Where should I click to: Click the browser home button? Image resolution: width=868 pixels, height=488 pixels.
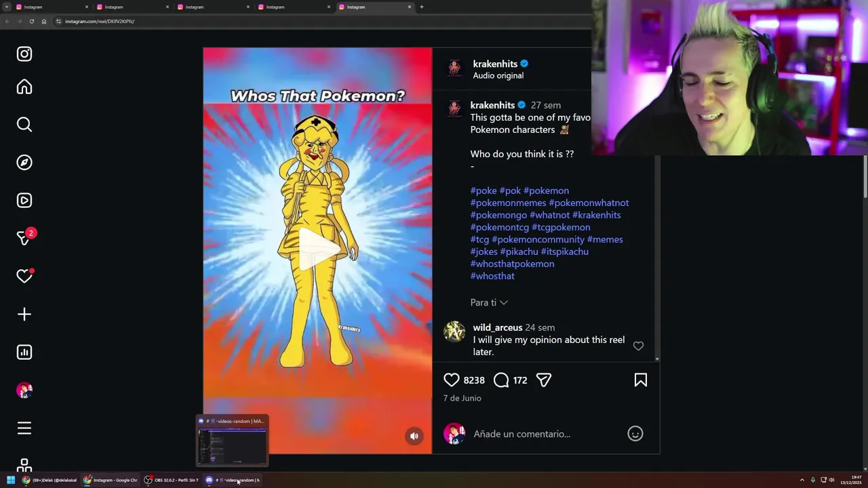pos(44,21)
